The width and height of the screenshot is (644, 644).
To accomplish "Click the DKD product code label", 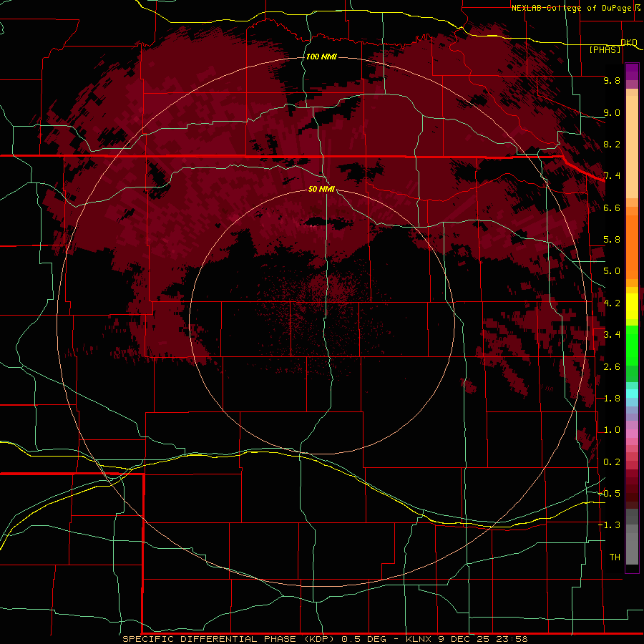I will [629, 42].
